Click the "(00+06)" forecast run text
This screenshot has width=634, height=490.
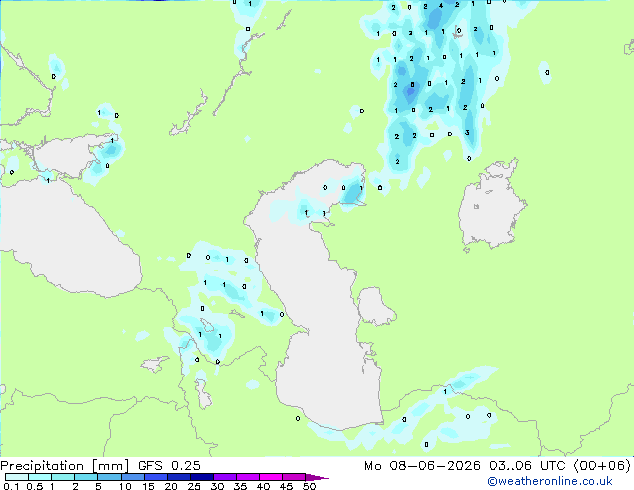pyautogui.click(x=602, y=466)
